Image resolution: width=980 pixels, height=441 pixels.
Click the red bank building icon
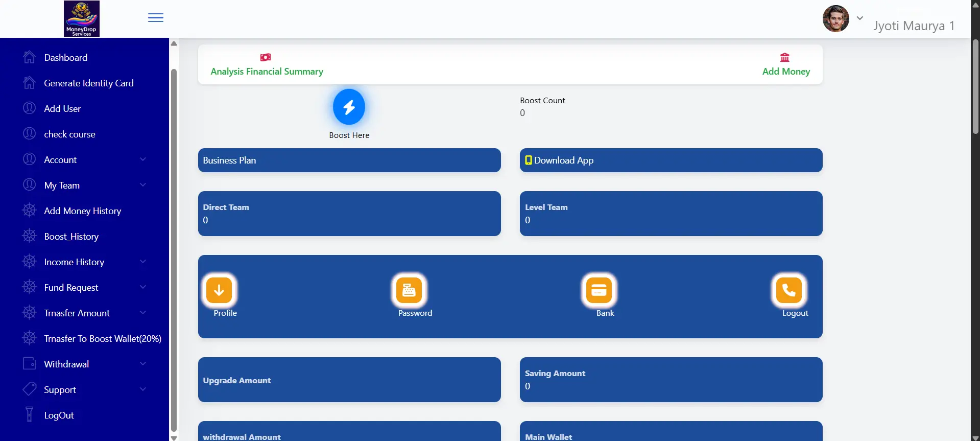click(x=785, y=57)
